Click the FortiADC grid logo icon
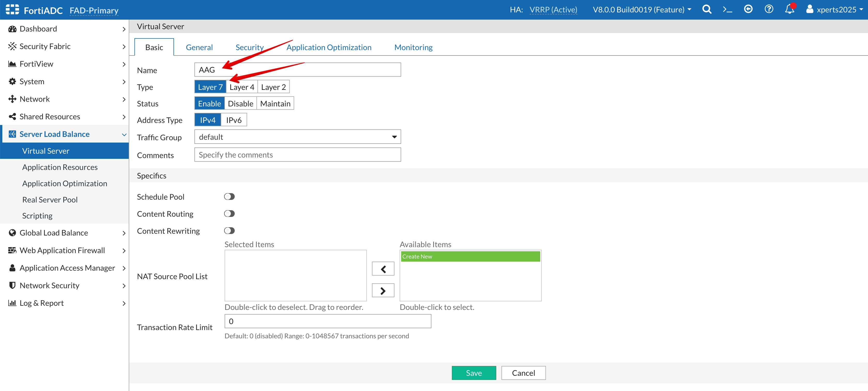Image resolution: width=868 pixels, height=391 pixels. [12, 10]
